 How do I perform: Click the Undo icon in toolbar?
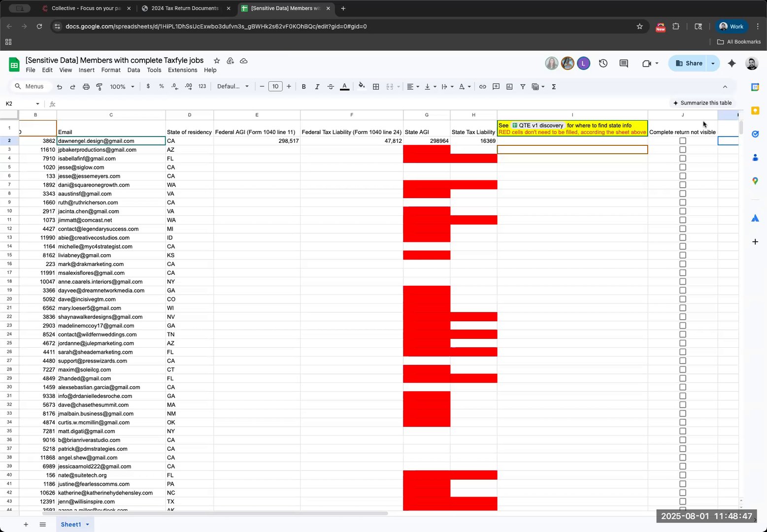(60, 87)
